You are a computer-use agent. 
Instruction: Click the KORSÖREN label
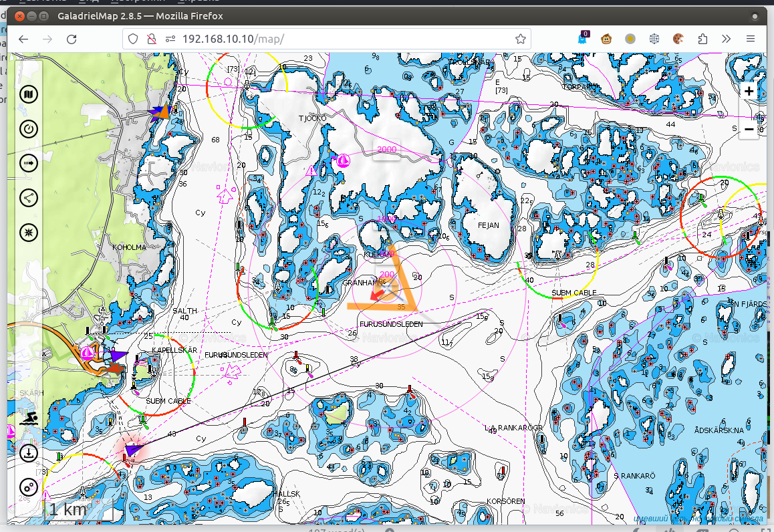(505, 501)
